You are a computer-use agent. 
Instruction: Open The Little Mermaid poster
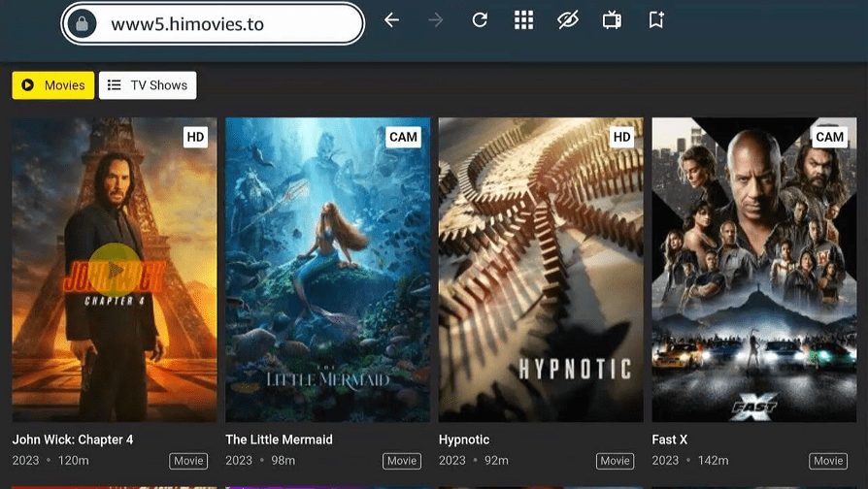click(328, 270)
